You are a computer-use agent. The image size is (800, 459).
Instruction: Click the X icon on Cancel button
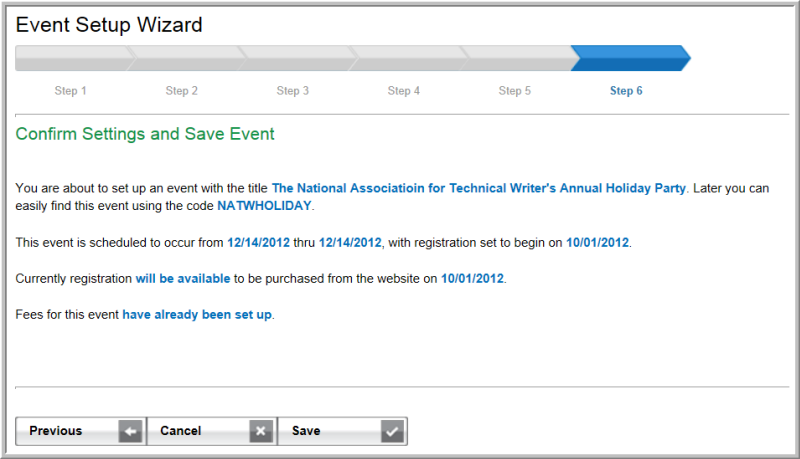click(261, 431)
